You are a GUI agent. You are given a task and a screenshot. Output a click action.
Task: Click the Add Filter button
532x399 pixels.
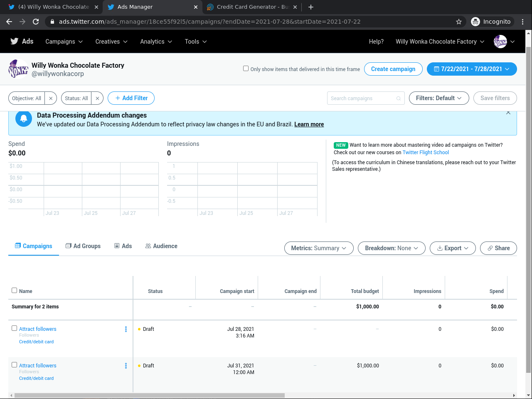coord(131,98)
